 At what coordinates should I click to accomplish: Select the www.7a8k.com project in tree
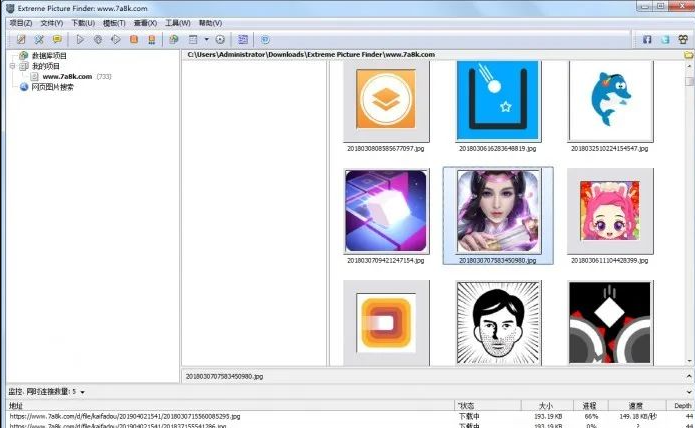click(67, 76)
